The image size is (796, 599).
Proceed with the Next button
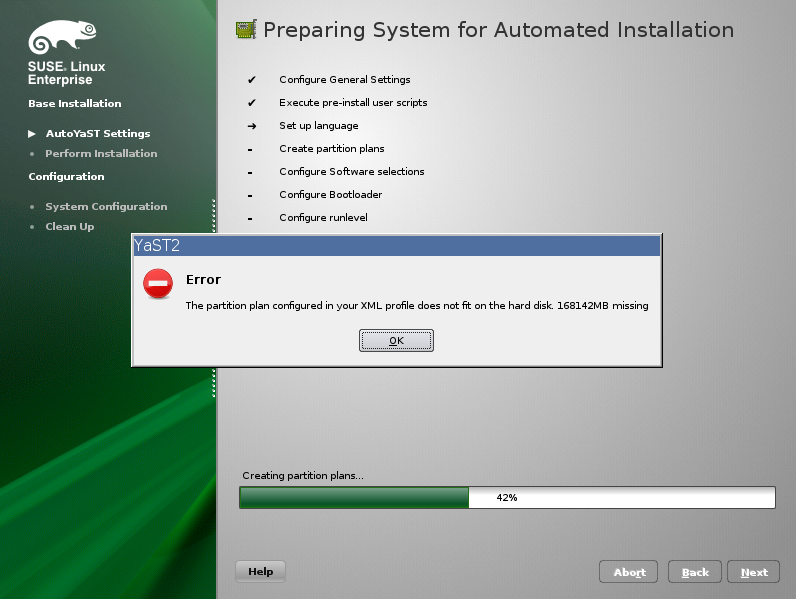point(753,572)
